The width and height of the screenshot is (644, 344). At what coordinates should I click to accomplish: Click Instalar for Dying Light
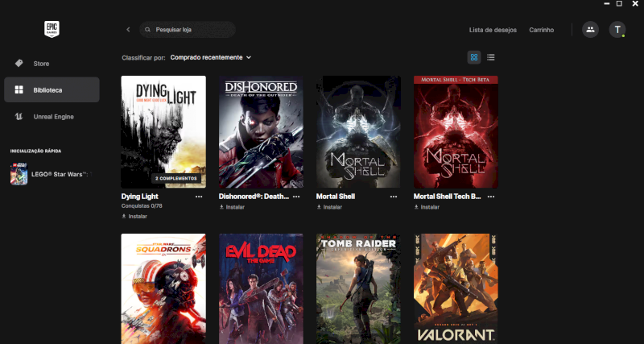134,216
